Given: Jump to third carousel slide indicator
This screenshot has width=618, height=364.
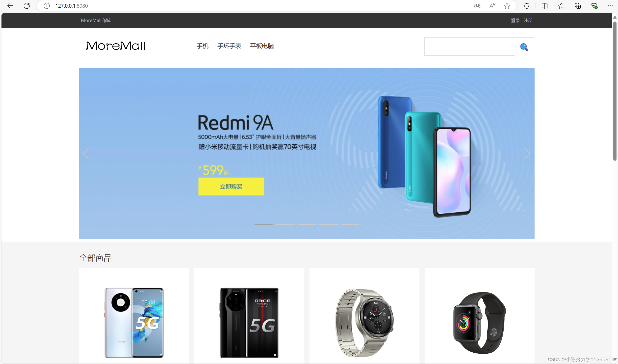Looking at the screenshot, I should pyautogui.click(x=307, y=224).
